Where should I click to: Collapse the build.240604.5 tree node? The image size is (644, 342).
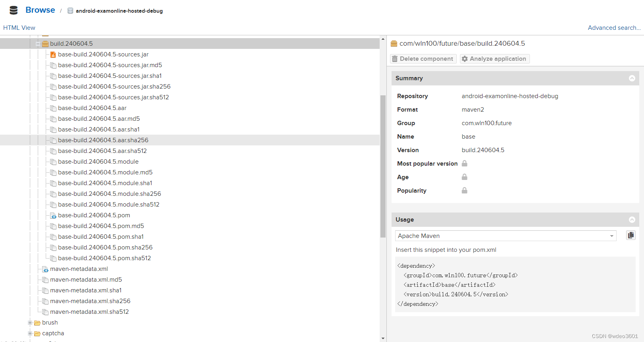[38, 44]
